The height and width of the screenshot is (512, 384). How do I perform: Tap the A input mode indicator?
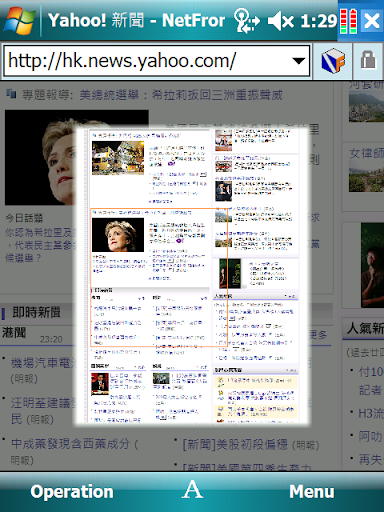coord(192,490)
